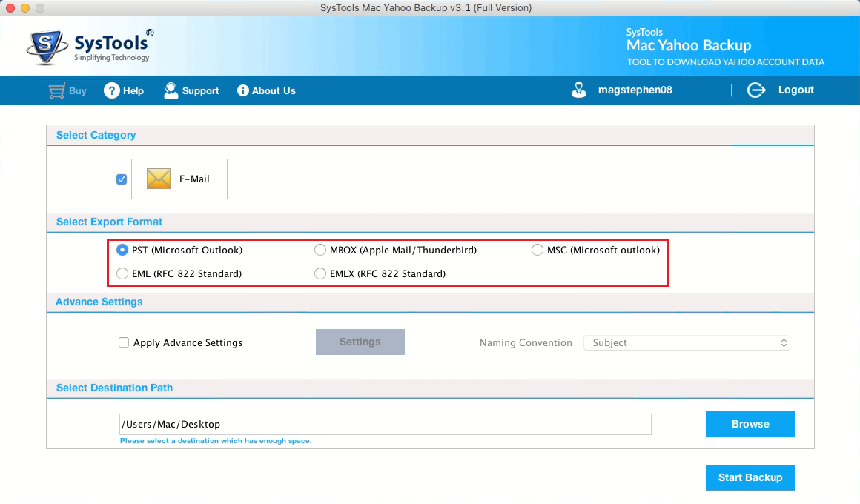860x504 pixels.
Task: Open the About Us menu item
Action: coord(274,91)
